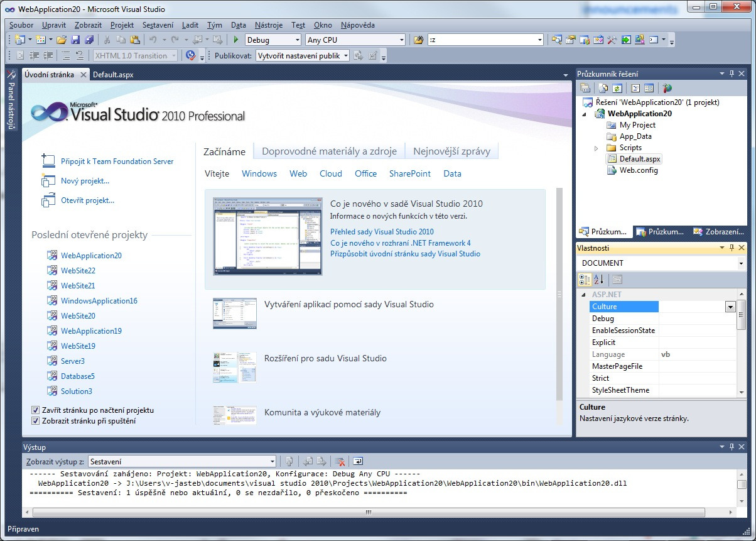Open the Nástroje menu
Image resolution: width=756 pixels, height=541 pixels.
269,25
